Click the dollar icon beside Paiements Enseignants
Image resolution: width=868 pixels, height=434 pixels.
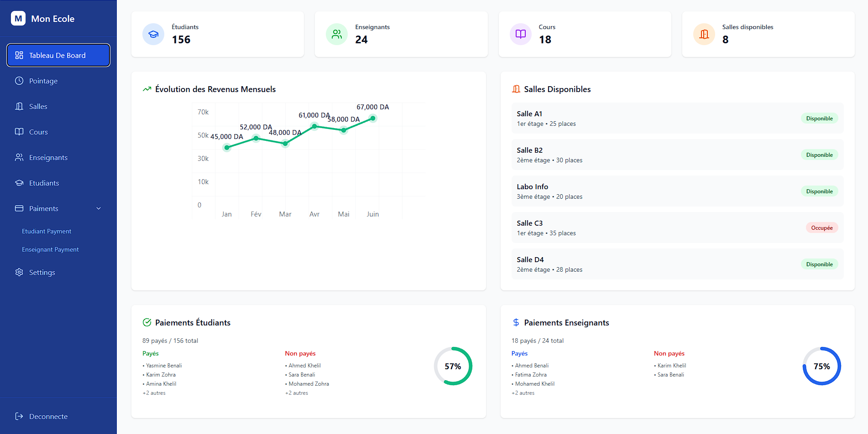[x=516, y=322]
